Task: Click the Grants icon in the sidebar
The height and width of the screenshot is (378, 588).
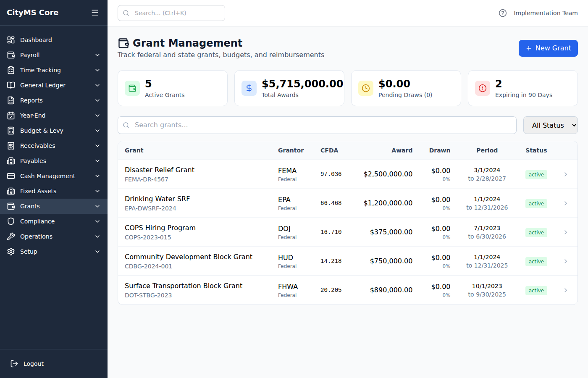Action: (10, 206)
